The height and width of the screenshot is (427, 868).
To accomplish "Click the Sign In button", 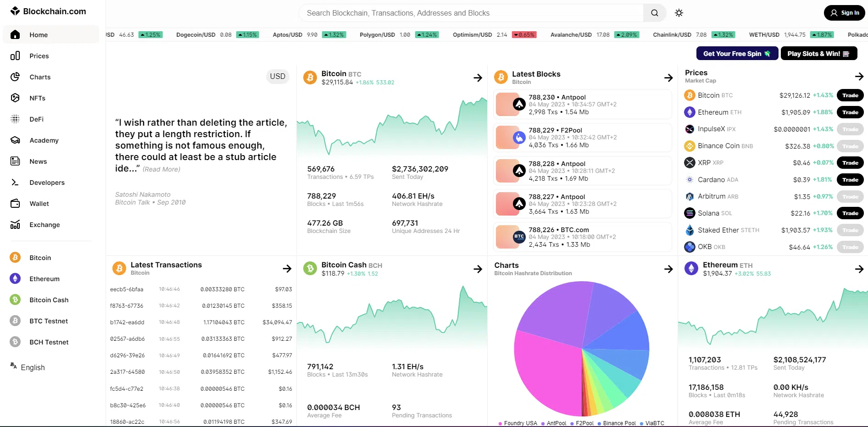I will click(x=844, y=13).
